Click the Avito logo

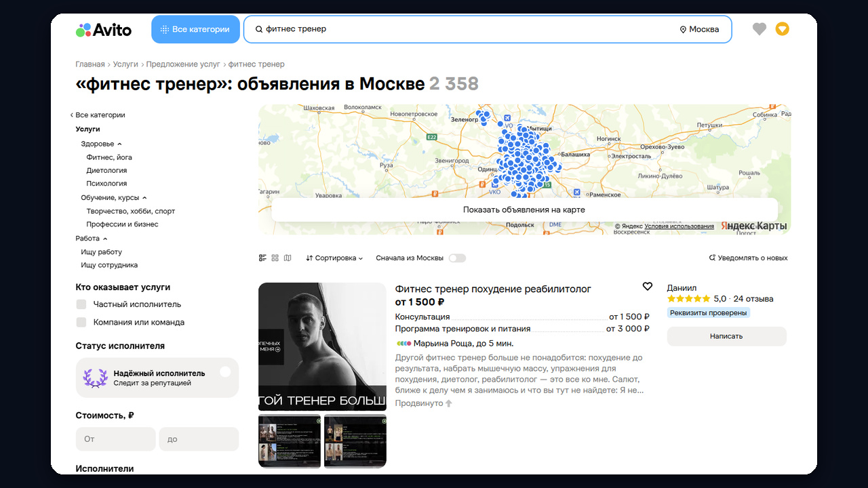(x=104, y=29)
